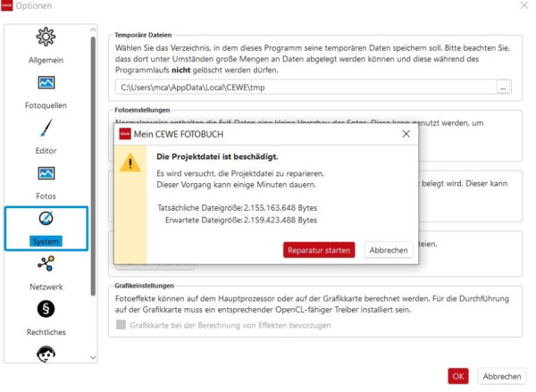The height and width of the screenshot is (392, 536).
Task: Select the Fotoquellen label in sidebar
Action: tap(46, 105)
